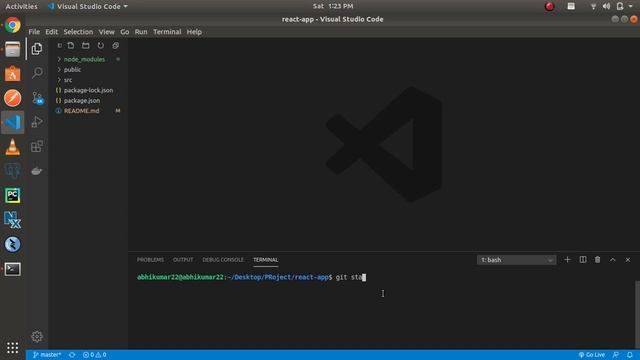Open the clock showing Sat 1:23 PM
This screenshot has height=360, width=640.
(333, 6)
